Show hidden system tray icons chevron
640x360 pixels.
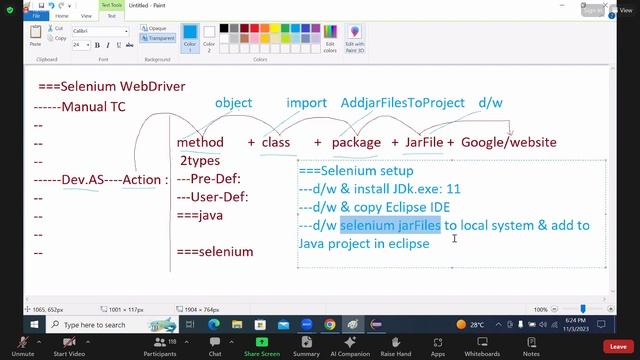click(498, 325)
